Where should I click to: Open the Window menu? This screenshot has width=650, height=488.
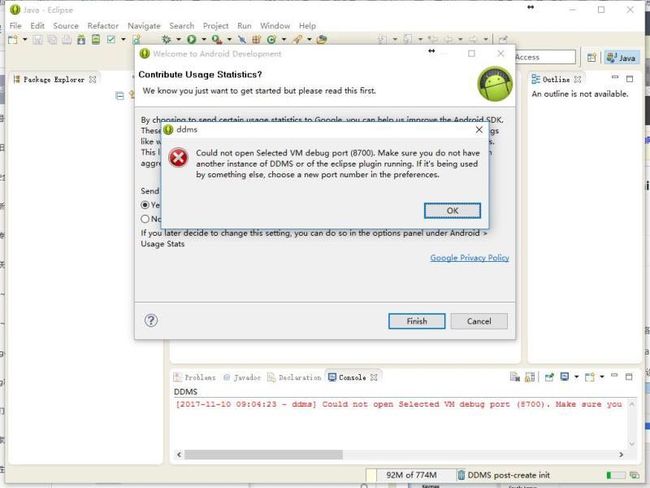tap(275, 26)
